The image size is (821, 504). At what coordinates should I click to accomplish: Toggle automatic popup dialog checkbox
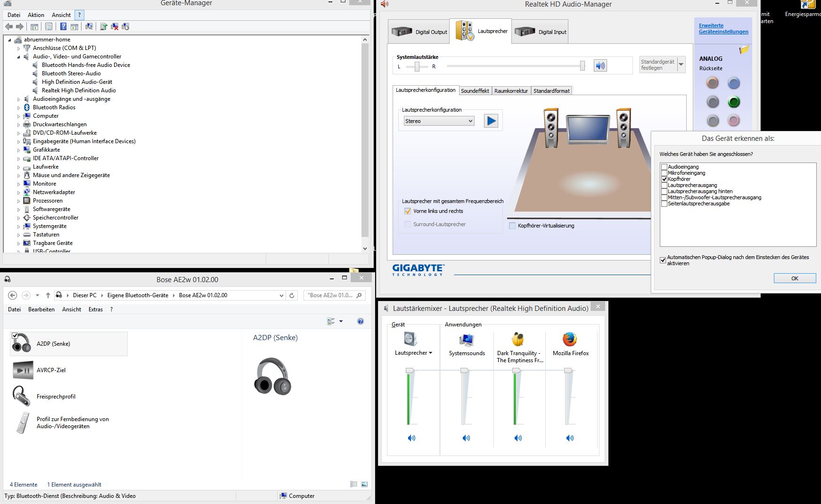[x=663, y=260]
